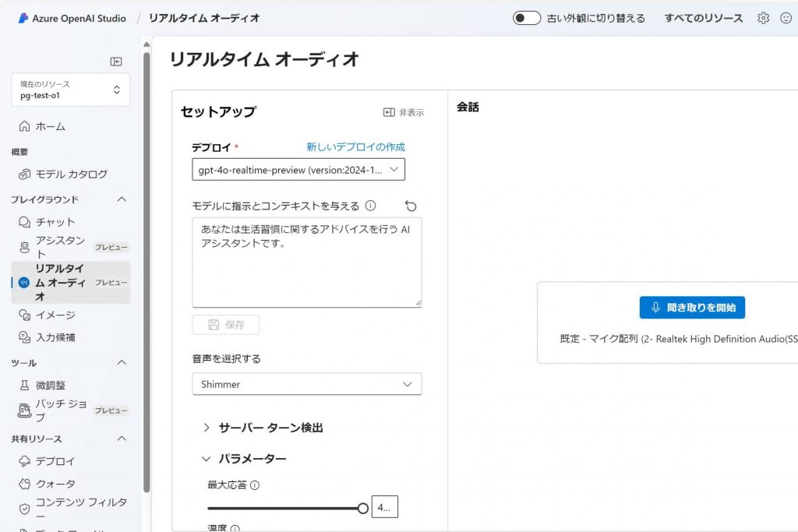Click the 新しいデプロイの作成 link
Viewport: 798px width, 532px height.
[x=355, y=146]
